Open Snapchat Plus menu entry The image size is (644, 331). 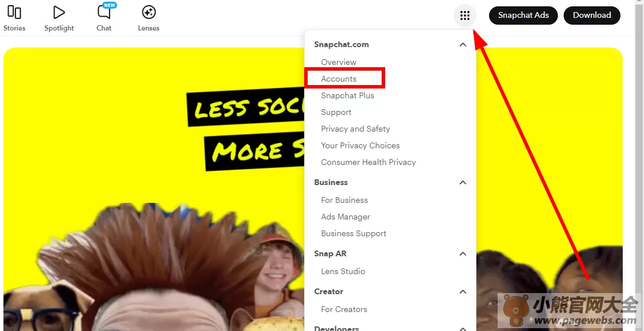click(x=347, y=95)
